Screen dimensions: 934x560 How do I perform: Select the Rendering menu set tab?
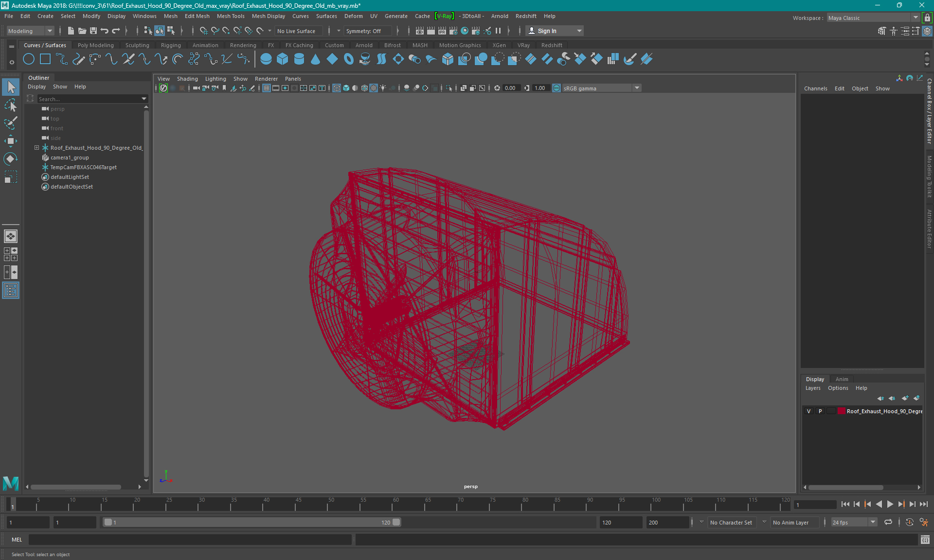coord(244,45)
